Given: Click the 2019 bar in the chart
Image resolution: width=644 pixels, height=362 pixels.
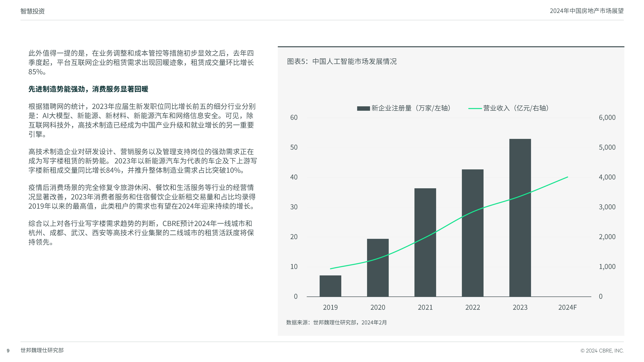Looking at the screenshot, I should 330,286.
